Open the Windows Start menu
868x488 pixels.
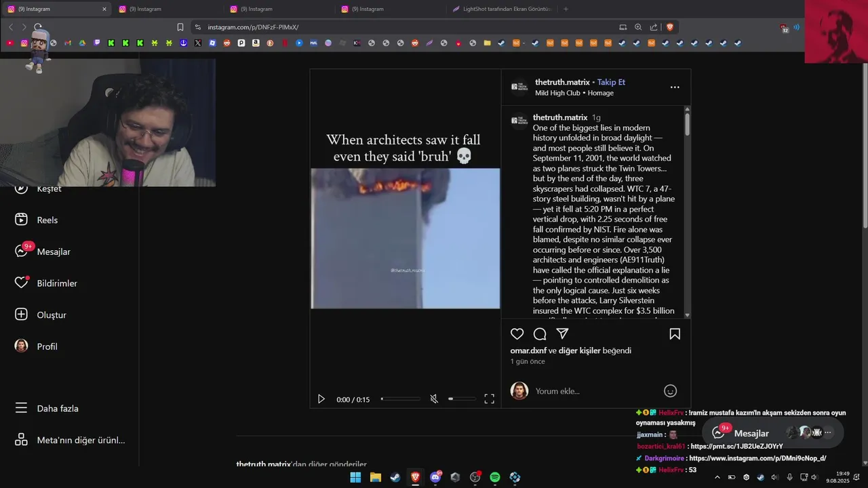point(355,477)
